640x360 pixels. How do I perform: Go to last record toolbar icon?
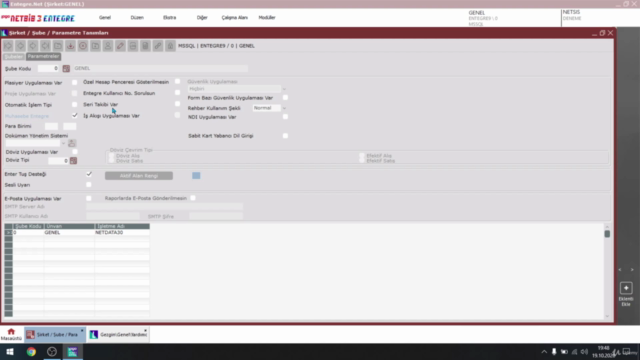point(45,46)
